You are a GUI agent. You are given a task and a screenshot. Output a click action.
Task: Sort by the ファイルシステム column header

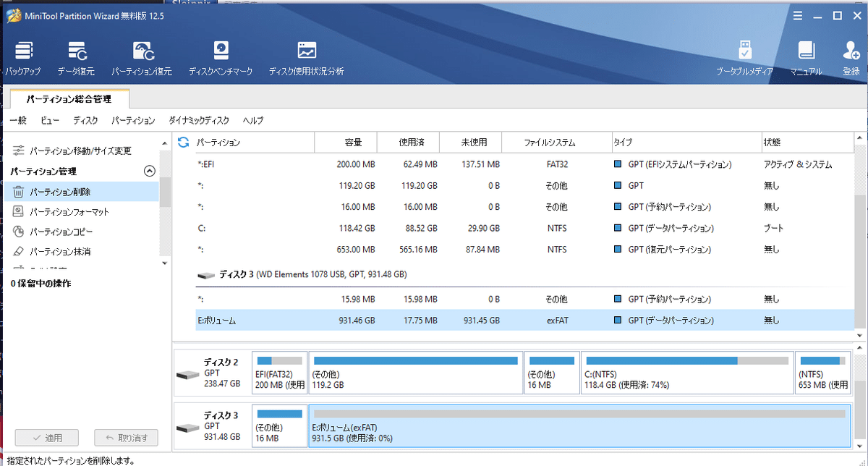click(557, 143)
